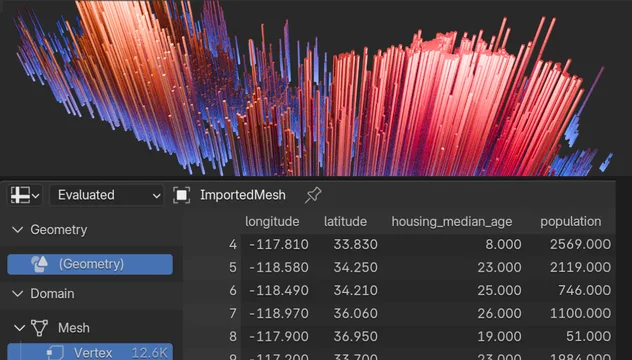Select latitude value 34.210
Viewport: 632px width, 360px height.
coord(356,290)
